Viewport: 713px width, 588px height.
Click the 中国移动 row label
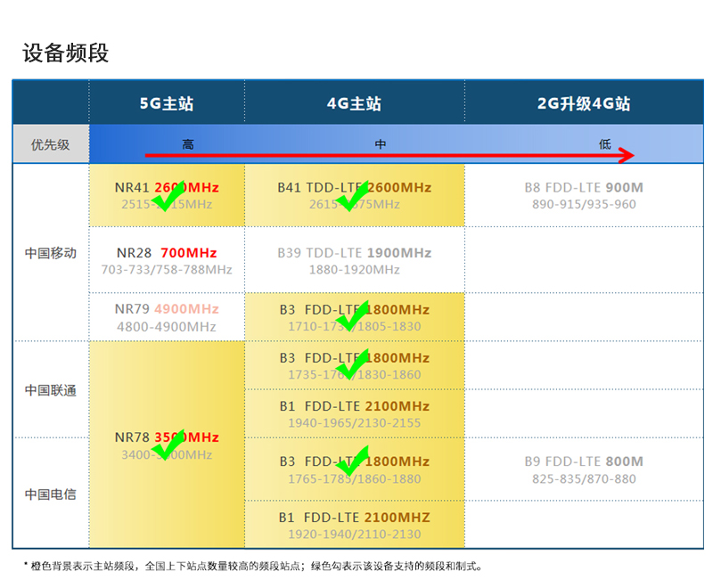[x=50, y=253]
